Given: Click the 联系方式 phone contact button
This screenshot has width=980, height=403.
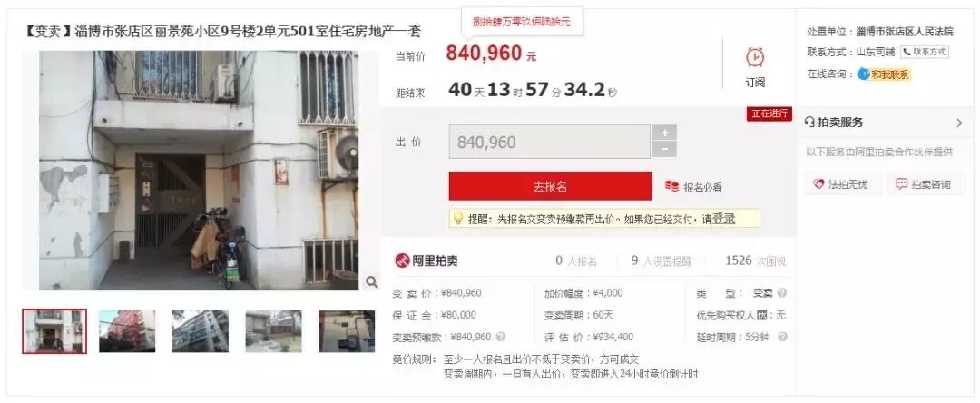Looking at the screenshot, I should click(925, 52).
